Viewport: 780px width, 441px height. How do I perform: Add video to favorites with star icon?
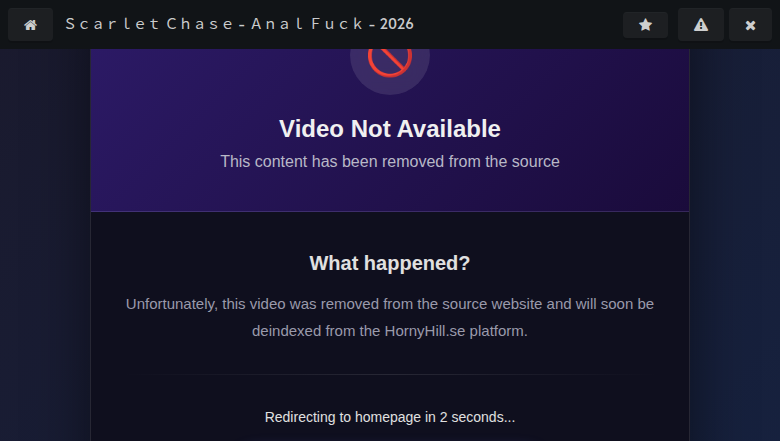point(645,25)
